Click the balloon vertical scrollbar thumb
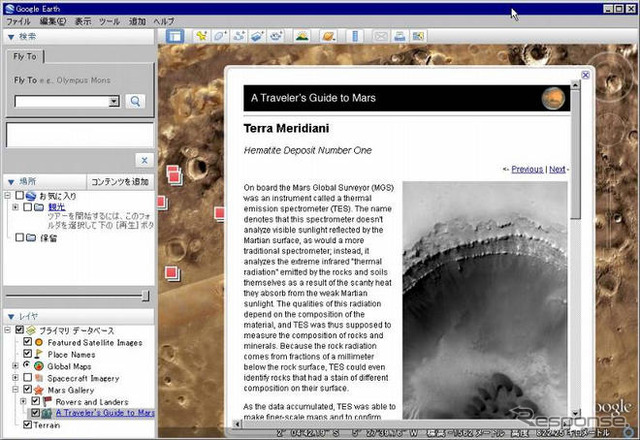The width and height of the screenshot is (640, 440). [575, 155]
